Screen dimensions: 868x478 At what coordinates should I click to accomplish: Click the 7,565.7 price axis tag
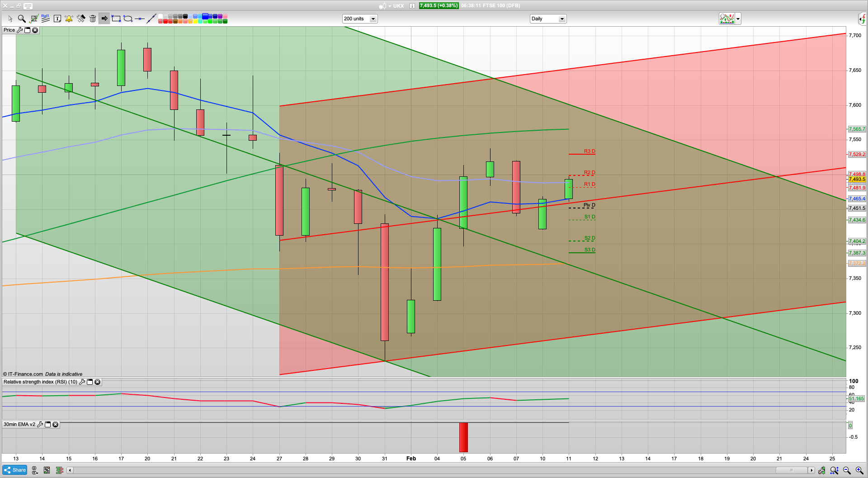point(857,129)
